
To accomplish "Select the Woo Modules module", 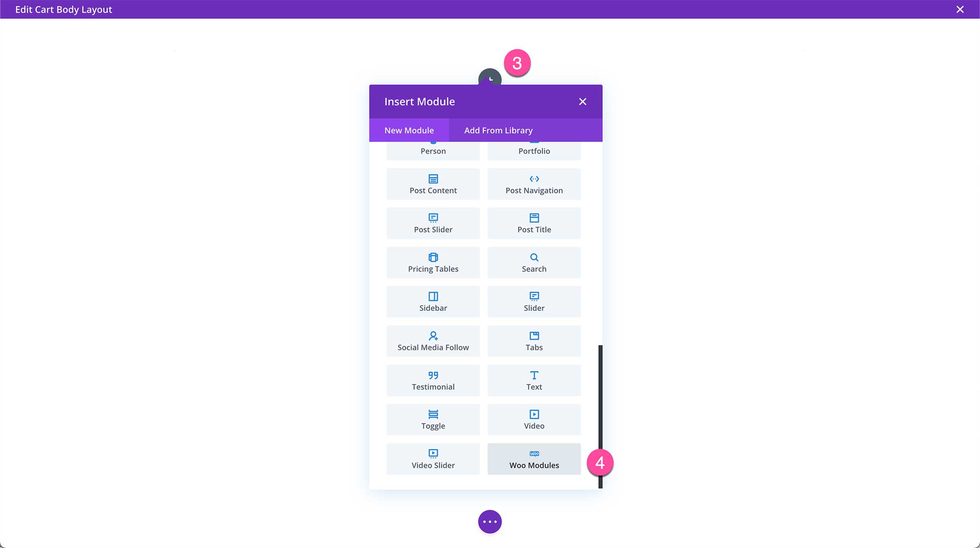I will [534, 459].
